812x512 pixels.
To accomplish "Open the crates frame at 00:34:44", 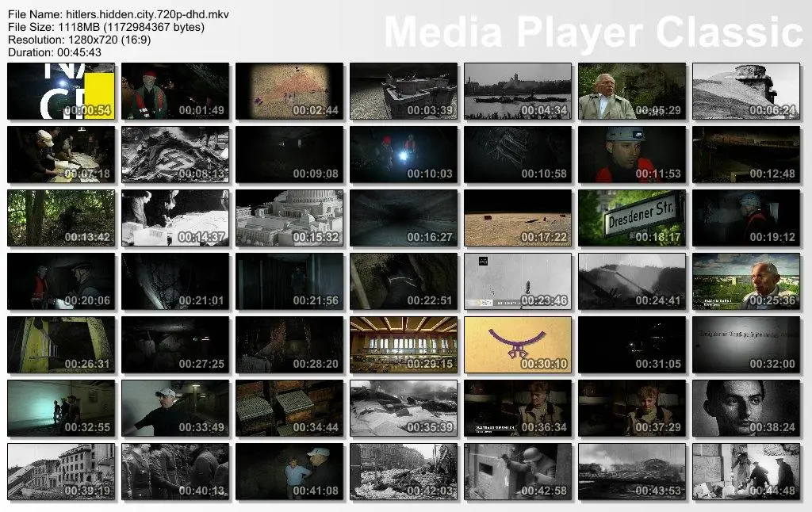I will click(x=289, y=408).
